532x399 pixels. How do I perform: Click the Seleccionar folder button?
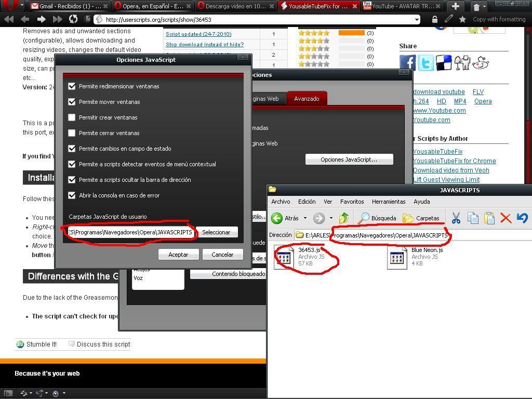[216, 232]
